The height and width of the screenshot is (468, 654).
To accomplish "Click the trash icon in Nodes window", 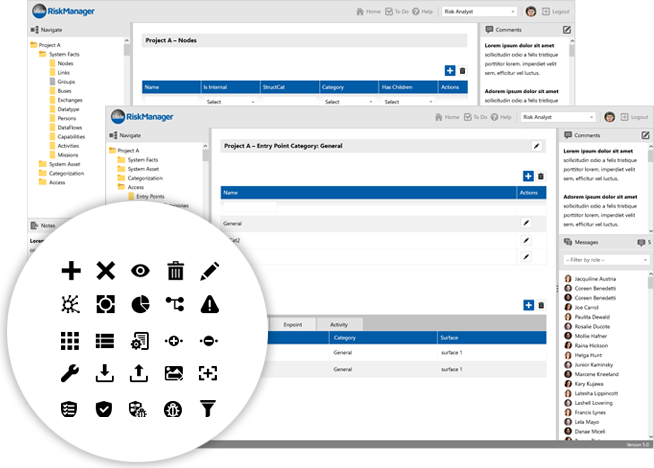I will (462, 70).
